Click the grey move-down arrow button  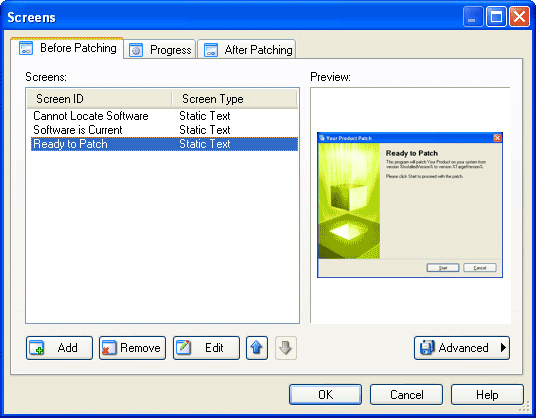[x=286, y=348]
